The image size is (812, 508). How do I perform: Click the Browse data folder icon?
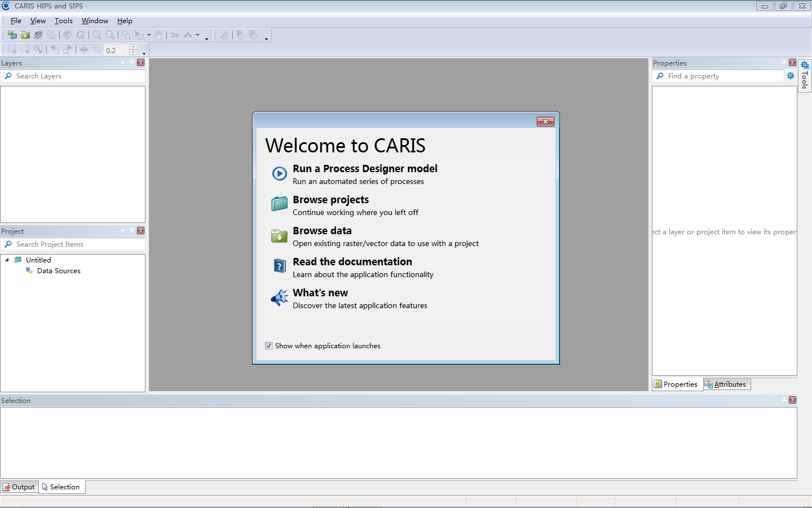pos(280,235)
